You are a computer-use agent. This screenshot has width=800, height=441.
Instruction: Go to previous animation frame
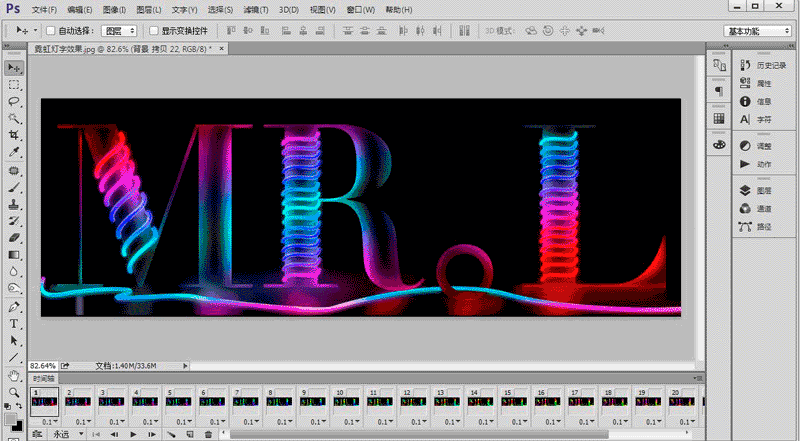tap(114, 434)
